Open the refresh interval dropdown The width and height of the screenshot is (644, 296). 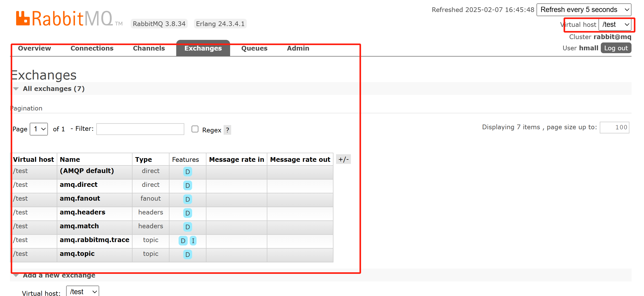(x=584, y=10)
